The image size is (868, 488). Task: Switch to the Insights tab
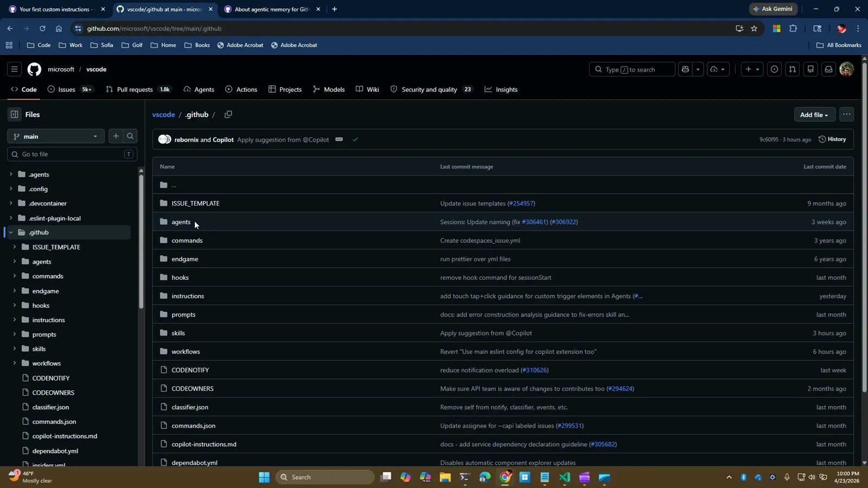(501, 89)
